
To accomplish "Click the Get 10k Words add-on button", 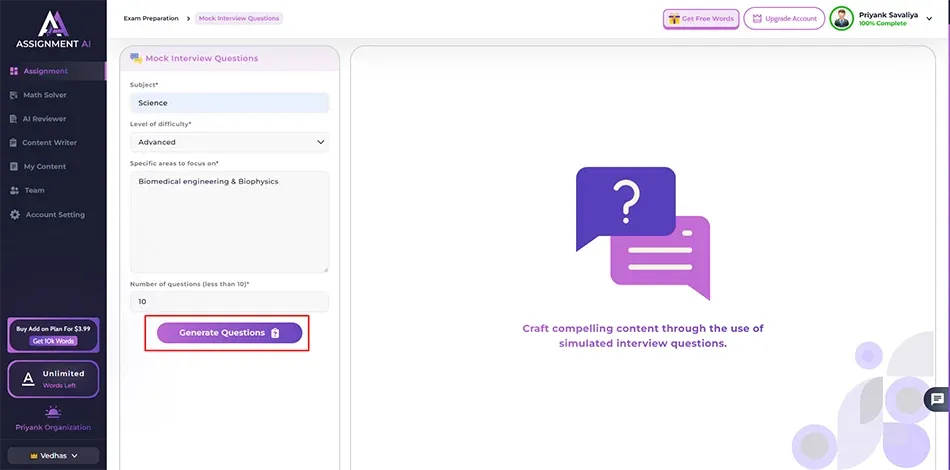I will [53, 341].
